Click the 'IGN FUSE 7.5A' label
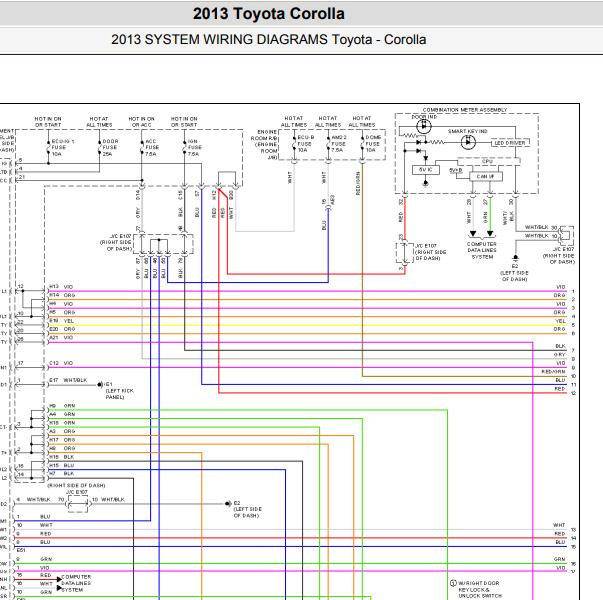 point(194,148)
